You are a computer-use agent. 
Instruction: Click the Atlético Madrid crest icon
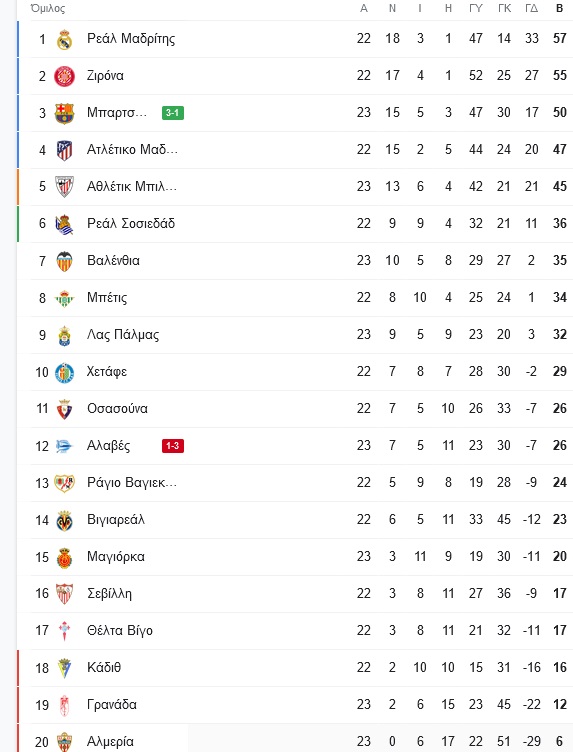(x=64, y=150)
